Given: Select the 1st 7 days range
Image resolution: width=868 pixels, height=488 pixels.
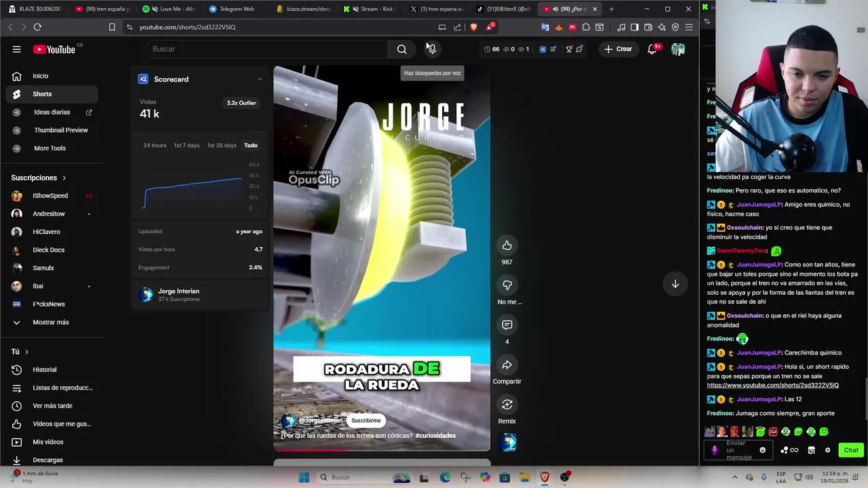Looking at the screenshot, I should (x=186, y=145).
